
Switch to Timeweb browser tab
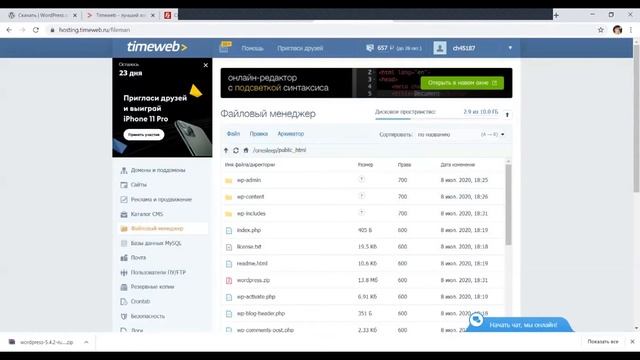(x=120, y=15)
